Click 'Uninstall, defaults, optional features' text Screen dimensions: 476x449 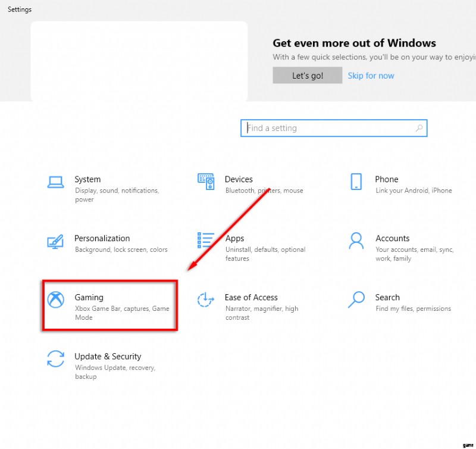click(265, 254)
